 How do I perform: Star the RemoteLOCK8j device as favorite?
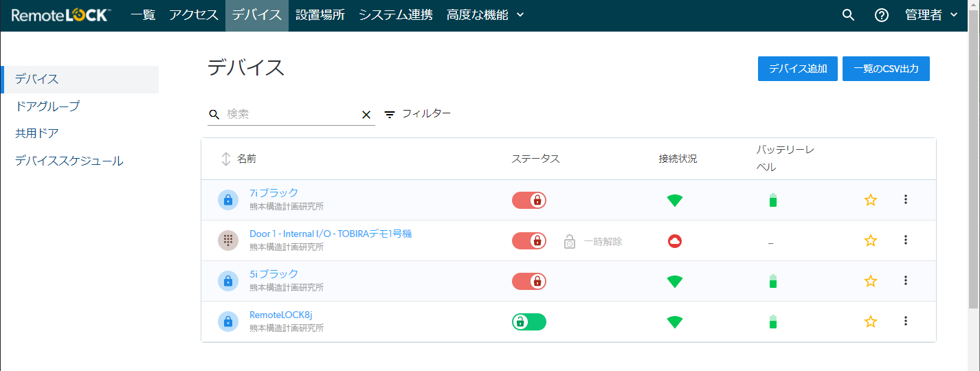[871, 322]
